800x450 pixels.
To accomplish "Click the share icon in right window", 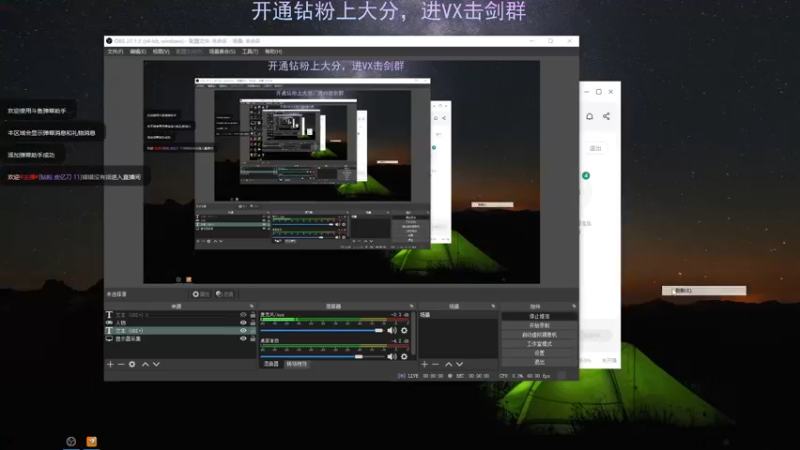I will [606, 116].
